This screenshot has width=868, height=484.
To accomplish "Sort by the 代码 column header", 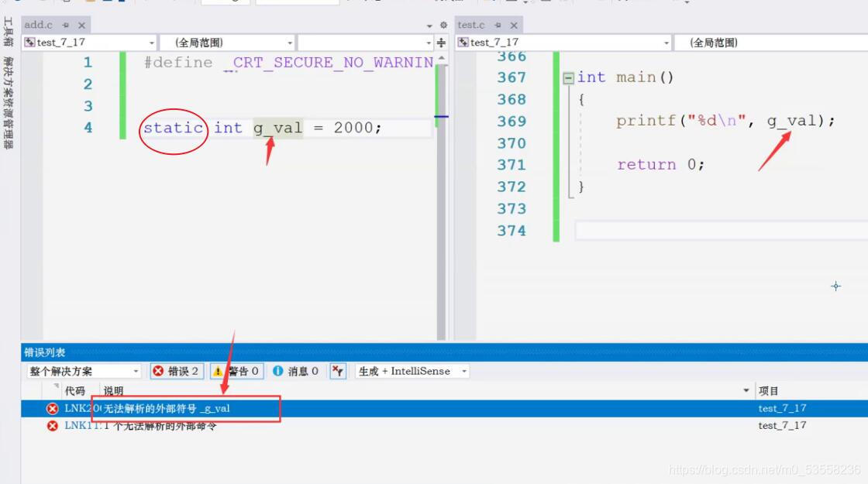I will [74, 391].
